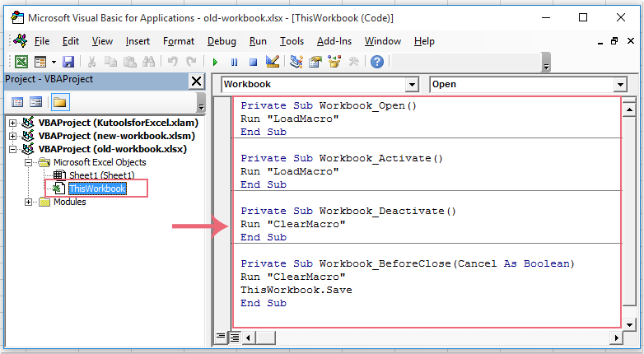Expand the Modules folder
644x354 pixels.
point(28,202)
